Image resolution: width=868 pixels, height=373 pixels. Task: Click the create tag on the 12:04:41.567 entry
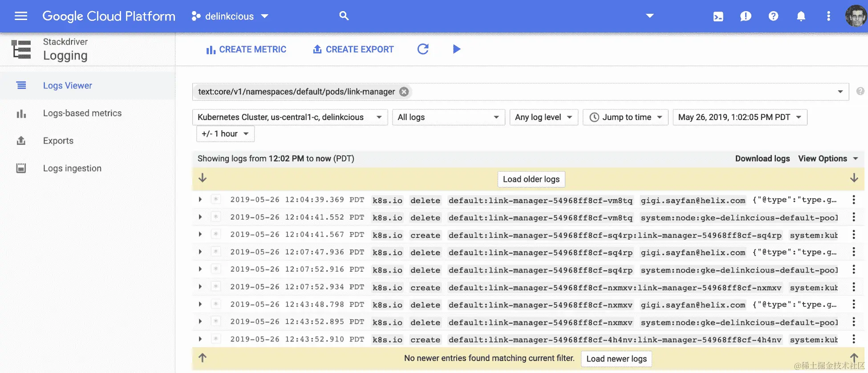425,235
